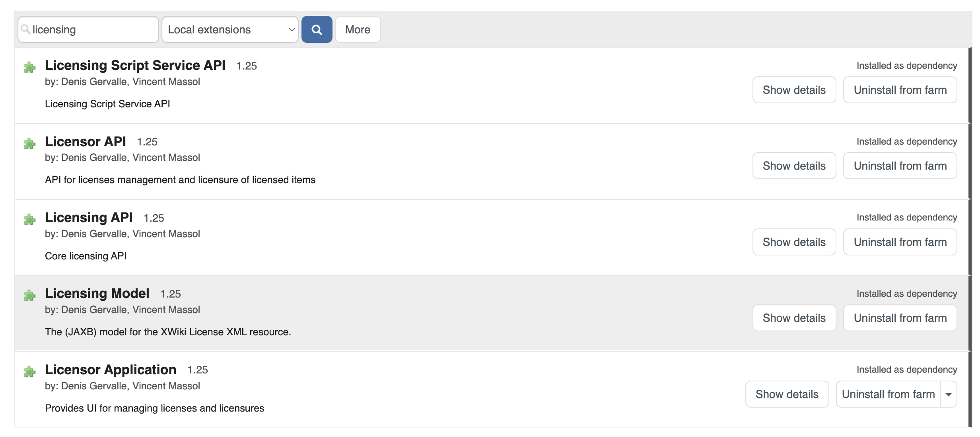This screenshot has height=437, width=980.
Task: Open the Local extensions repository dropdown
Action: coord(230,29)
